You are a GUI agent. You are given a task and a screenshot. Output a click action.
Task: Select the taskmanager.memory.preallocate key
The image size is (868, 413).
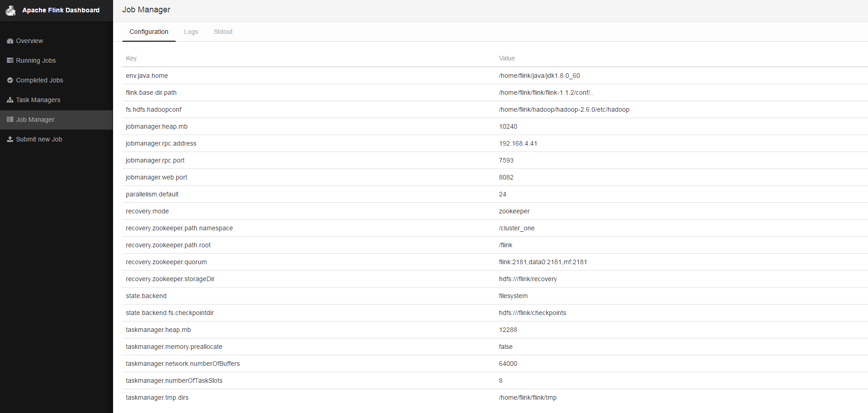point(174,347)
